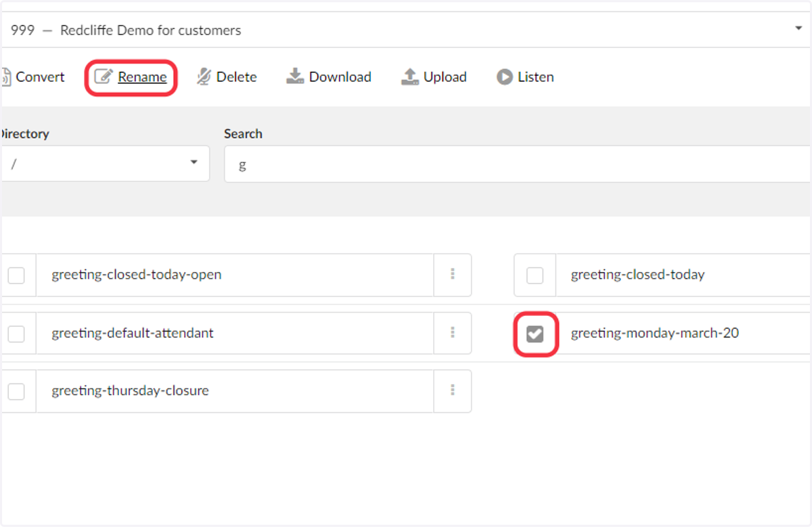Image resolution: width=812 pixels, height=527 pixels.
Task: Tick the greeting-thursday-closure checkbox
Action: (x=16, y=392)
